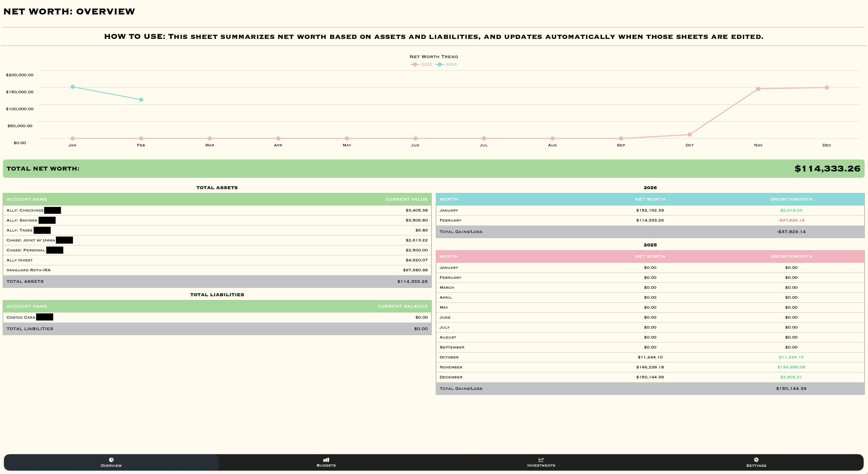Toggle the pink 2025 series legend marker

[x=415, y=65]
